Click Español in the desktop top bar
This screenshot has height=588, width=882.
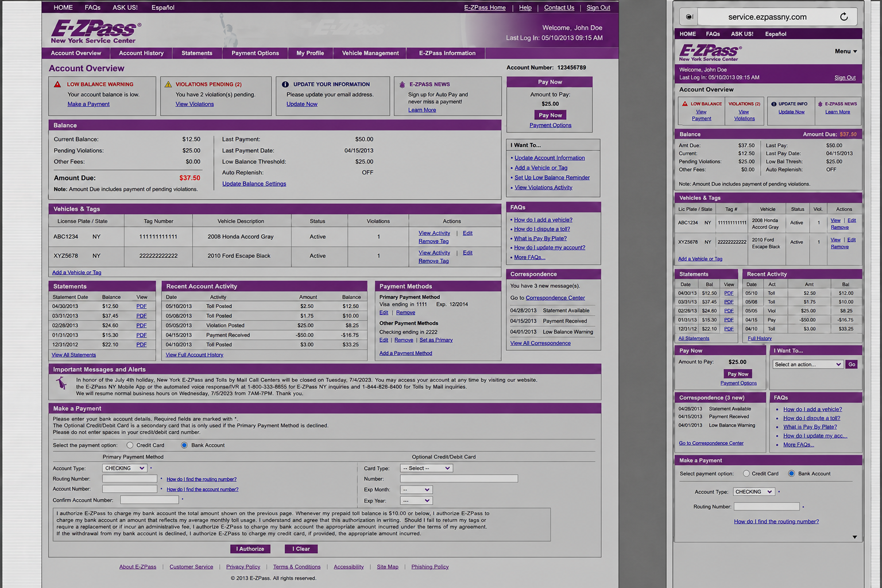pos(163,7)
